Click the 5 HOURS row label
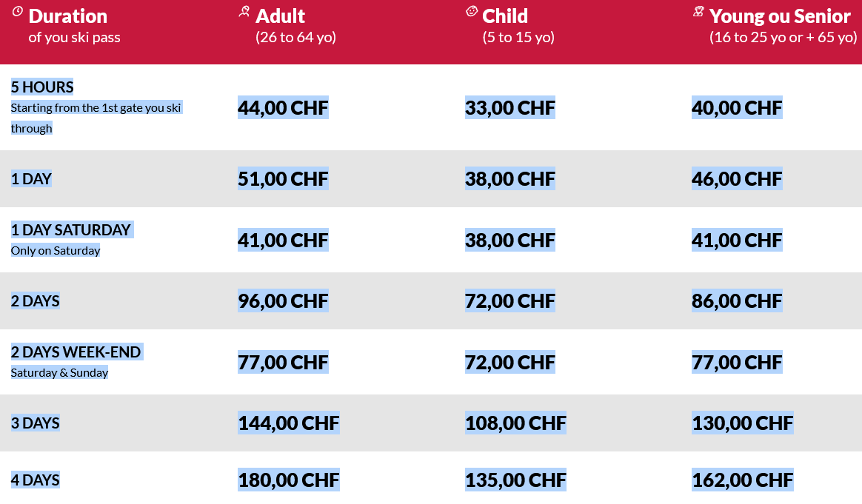This screenshot has width=862, height=504. point(41,87)
